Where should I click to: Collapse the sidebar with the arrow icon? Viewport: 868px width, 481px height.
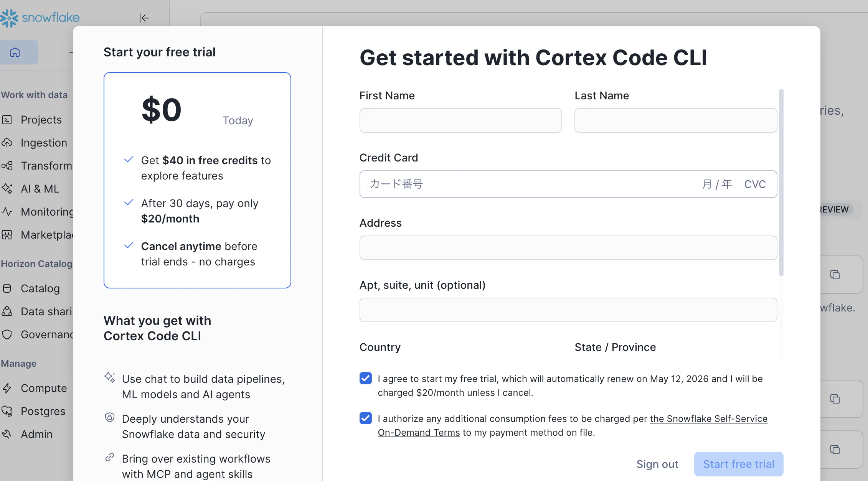click(144, 18)
